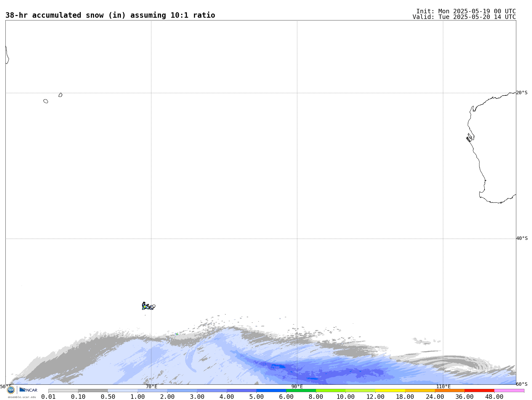This screenshot has height=400, width=532.
Task: Click the 12.00 yellow color swatch
Action: pyautogui.click(x=390, y=391)
